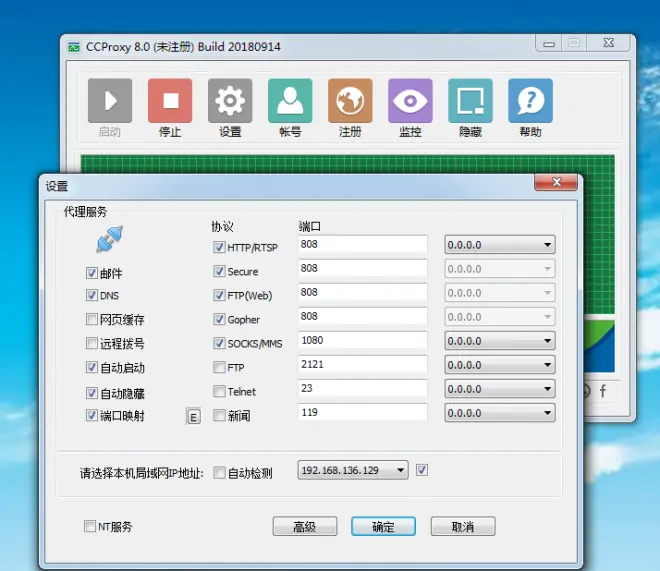Click the 高级 (Advanced) button
Image resolution: width=660 pixels, height=571 pixels.
click(x=305, y=526)
